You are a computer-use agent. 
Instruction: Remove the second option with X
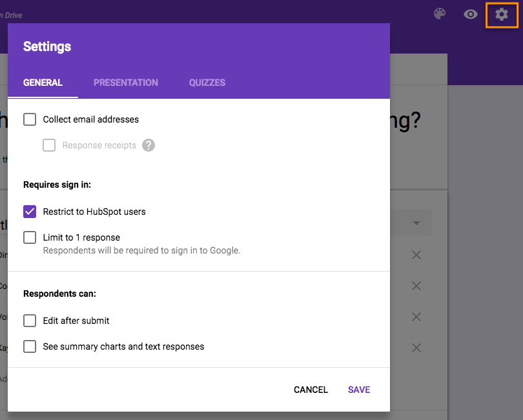416,286
